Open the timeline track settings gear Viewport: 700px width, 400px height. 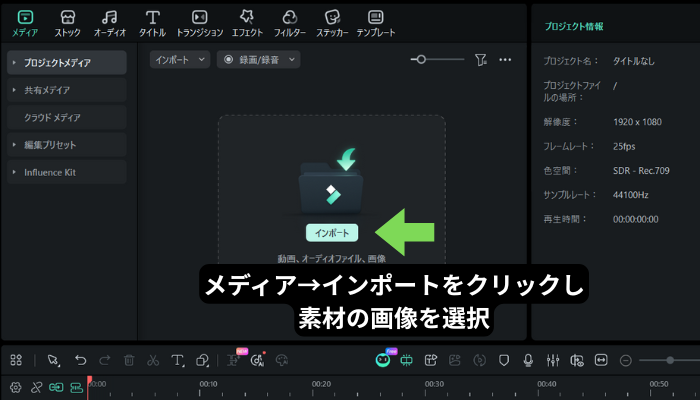tap(16, 387)
